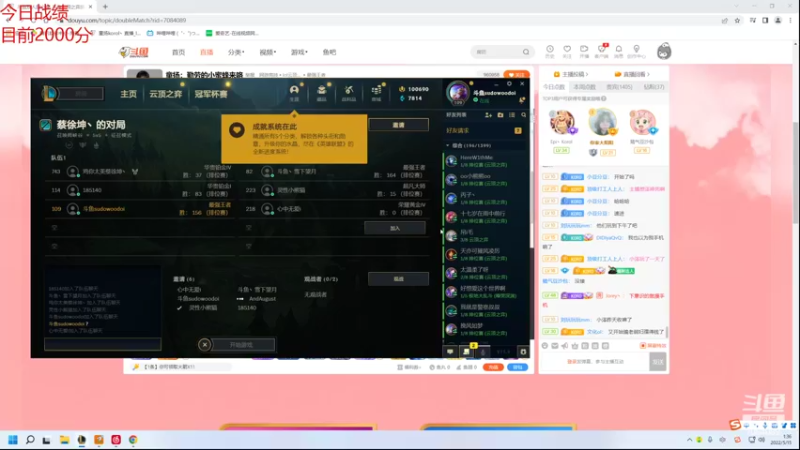Click the bug report icon at client bottom
This screenshot has width=800, height=450.
coord(523,352)
